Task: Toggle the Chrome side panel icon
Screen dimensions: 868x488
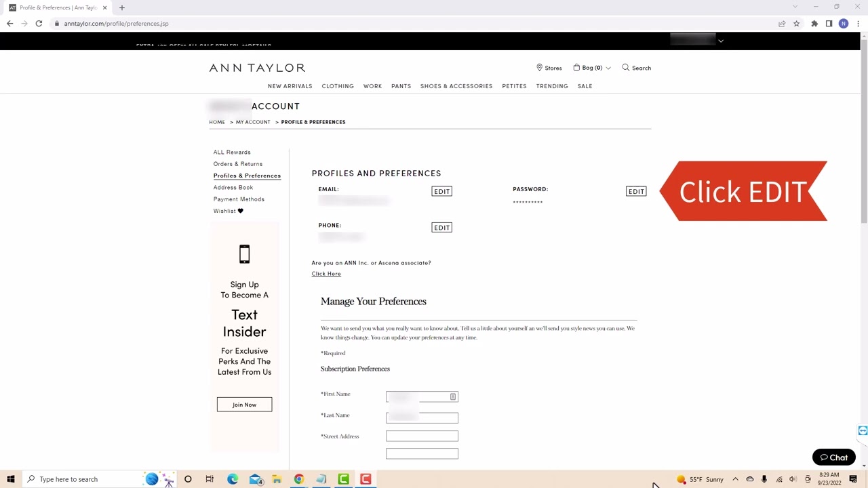Action: (x=829, y=24)
